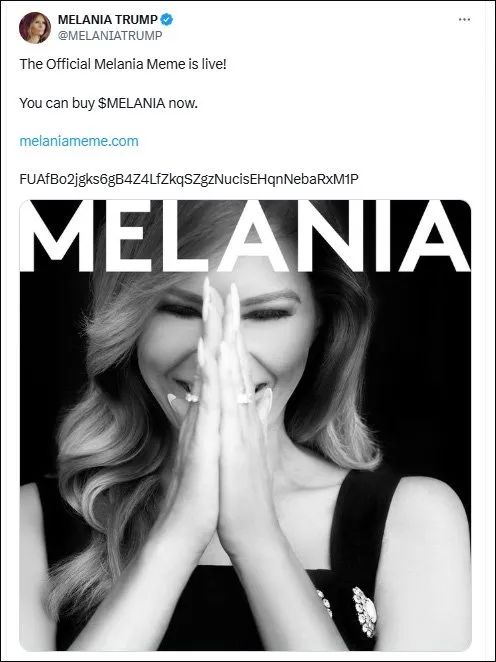The image size is (496, 662).
Task: Open the @MELANIATRUMP handle link
Action: 110,35
